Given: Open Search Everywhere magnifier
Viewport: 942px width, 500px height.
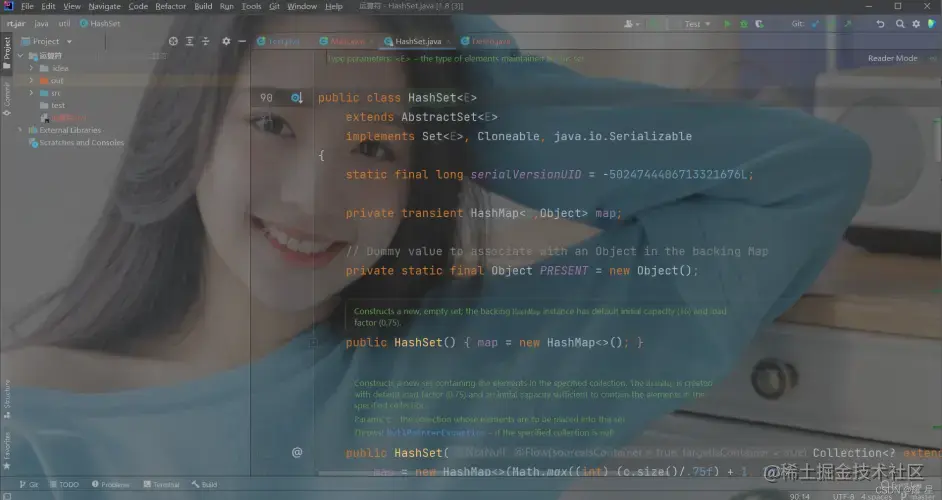Looking at the screenshot, I should click(900, 24).
